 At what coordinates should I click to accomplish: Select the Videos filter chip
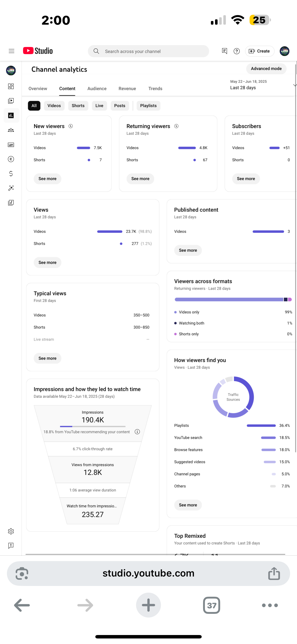[x=54, y=106]
